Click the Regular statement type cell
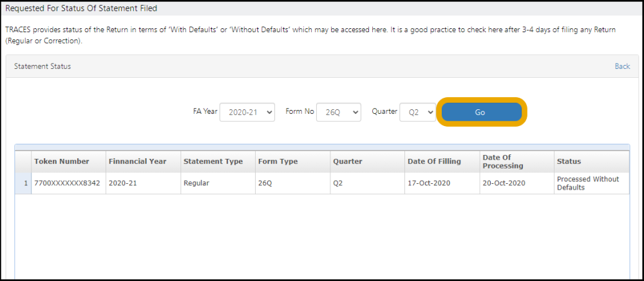This screenshot has height=281, width=644. 218,183
